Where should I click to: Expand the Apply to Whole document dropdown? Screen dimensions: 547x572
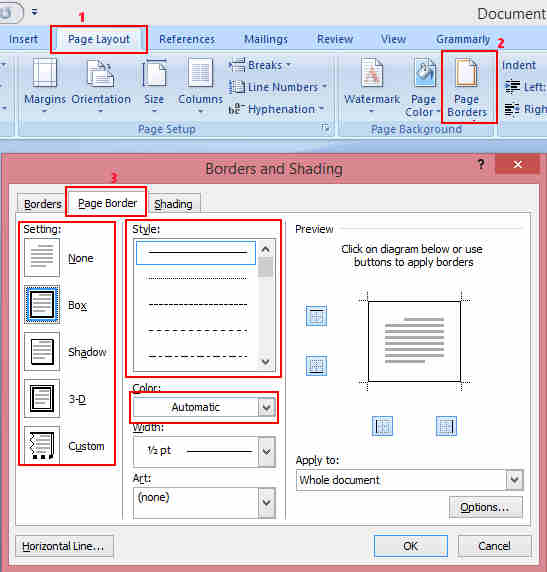(x=515, y=479)
